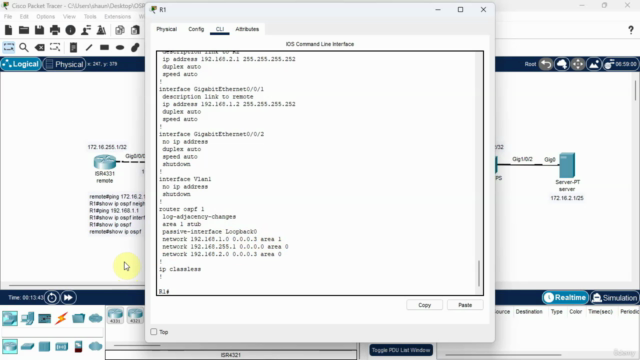Select the Routers subcategory icon
Image resolution: width=640 pixels, height=360 pixels.
[x=10, y=347]
